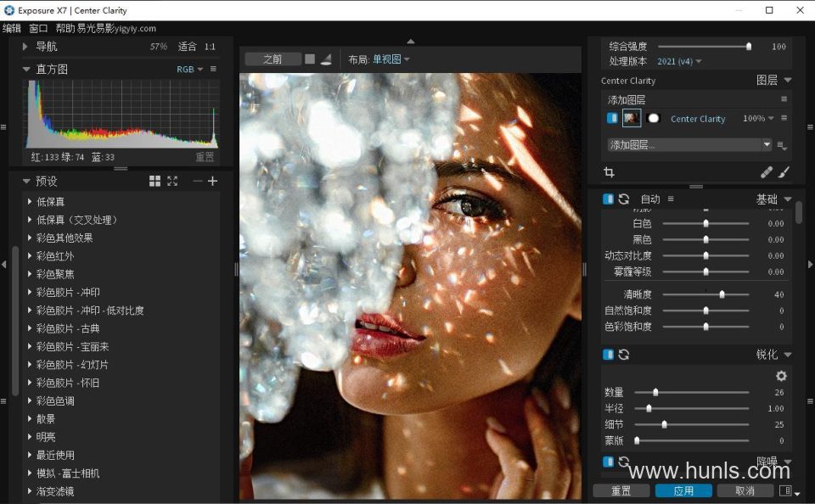This screenshot has width=815, height=504.
Task: Expand the 模拟 - 富士相机 category
Action: point(30,473)
